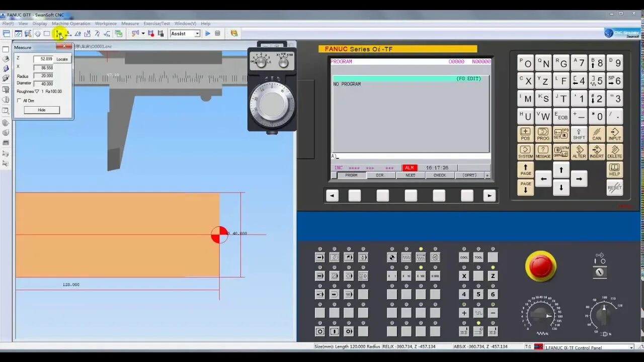This screenshot has width=644, height=362.
Task: Click the INSERT edit key
Action: pyautogui.click(x=597, y=152)
